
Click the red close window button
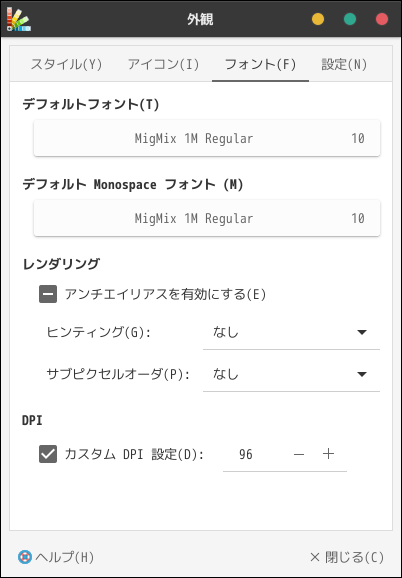pyautogui.click(x=382, y=19)
